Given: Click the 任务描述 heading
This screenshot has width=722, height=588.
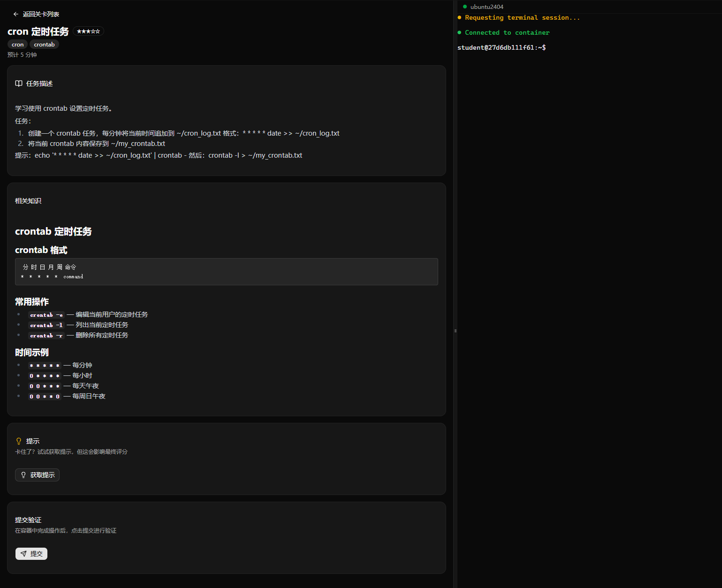Looking at the screenshot, I should 39,84.
